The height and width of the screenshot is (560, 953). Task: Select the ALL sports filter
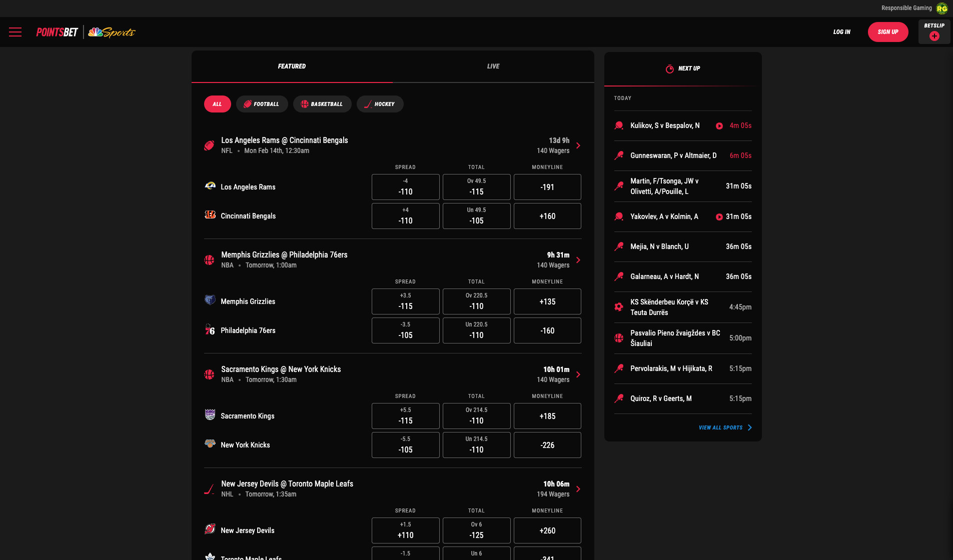(x=217, y=104)
